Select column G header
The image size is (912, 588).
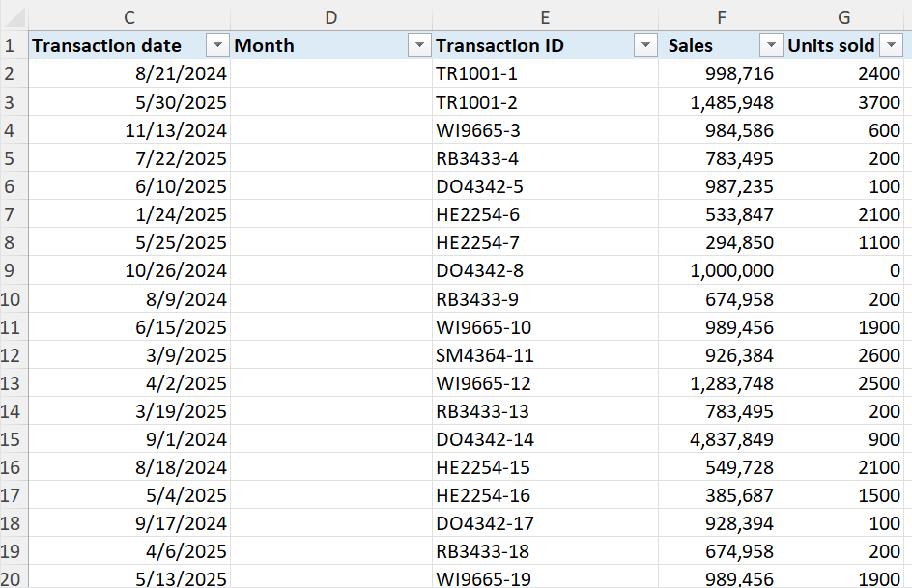[844, 17]
